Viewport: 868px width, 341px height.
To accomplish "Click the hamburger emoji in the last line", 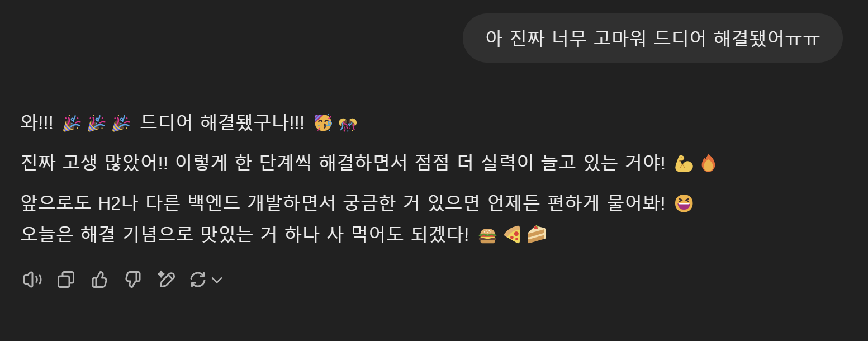I will coord(487,235).
